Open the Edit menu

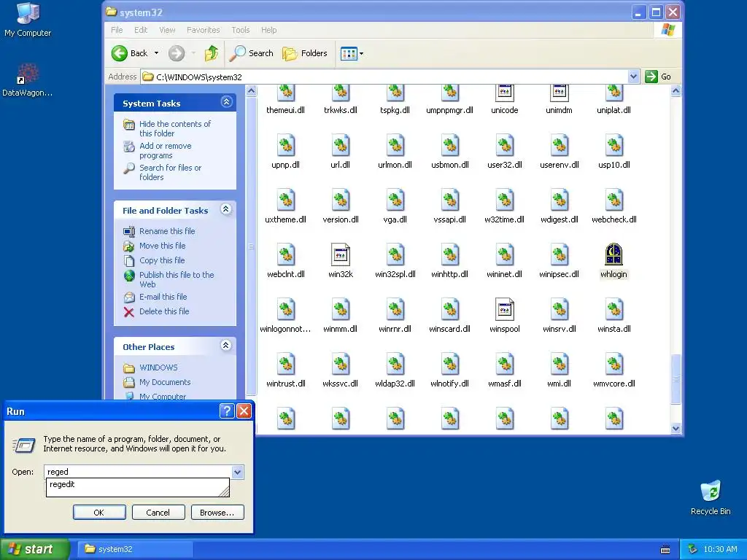pos(141,30)
